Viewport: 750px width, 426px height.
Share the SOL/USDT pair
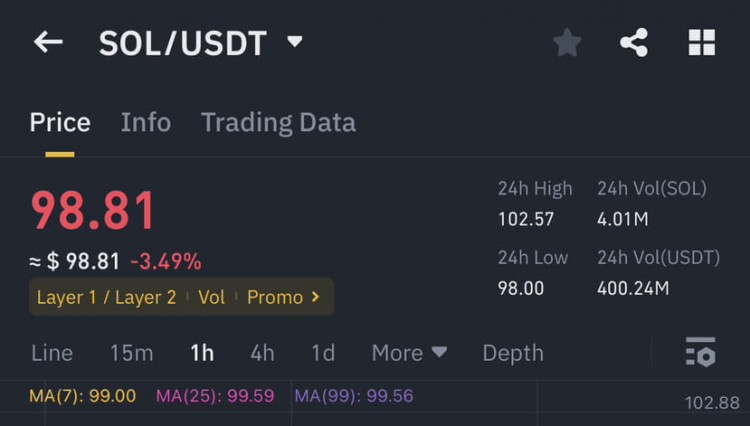click(634, 43)
